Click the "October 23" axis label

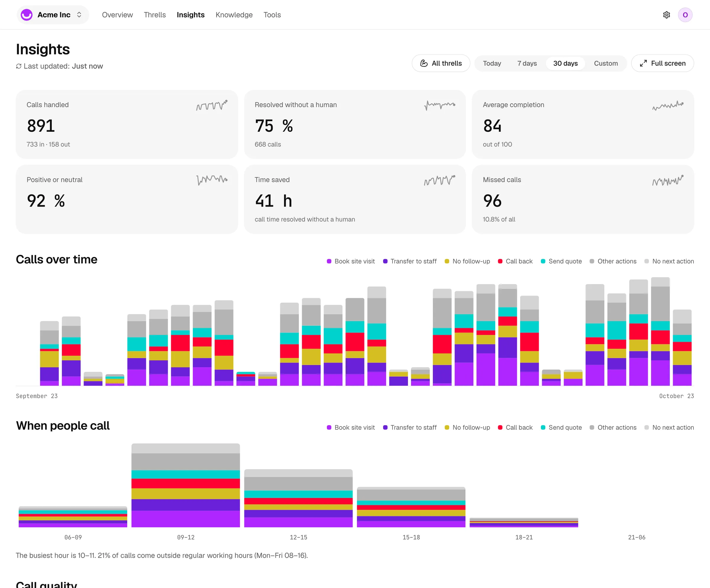pyautogui.click(x=677, y=396)
